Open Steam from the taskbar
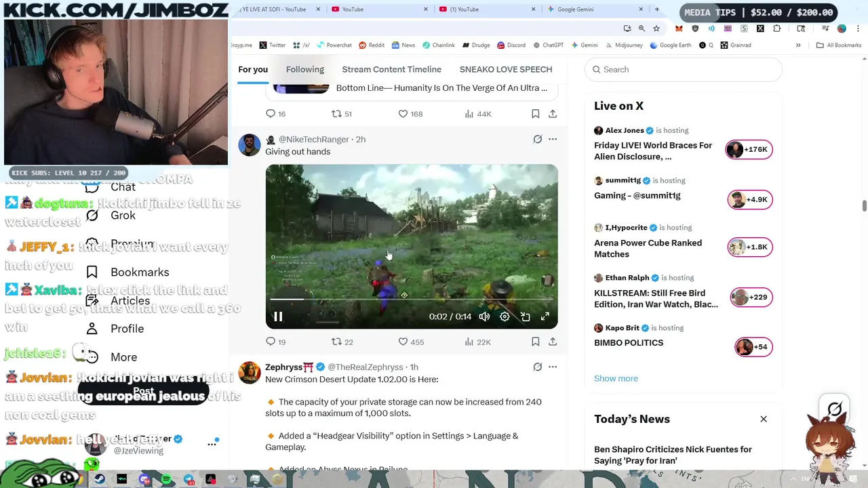868x488 pixels. pyautogui.click(x=100, y=480)
